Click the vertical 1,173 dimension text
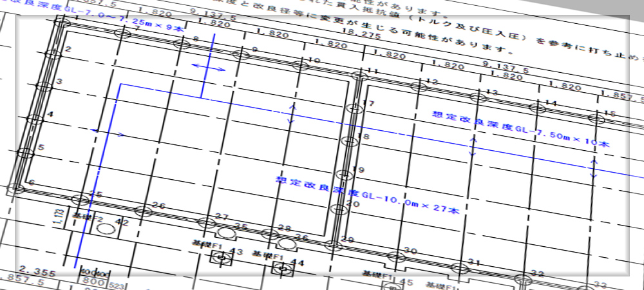 coord(59,218)
